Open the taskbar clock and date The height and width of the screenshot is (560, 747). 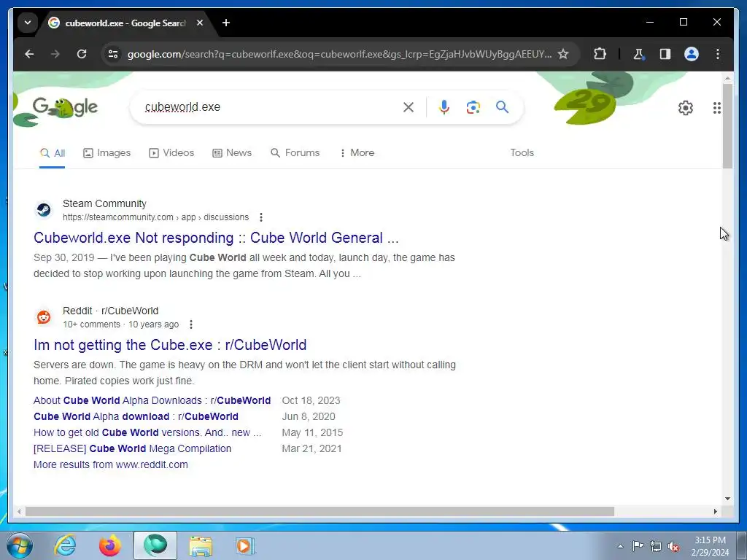coord(710,546)
